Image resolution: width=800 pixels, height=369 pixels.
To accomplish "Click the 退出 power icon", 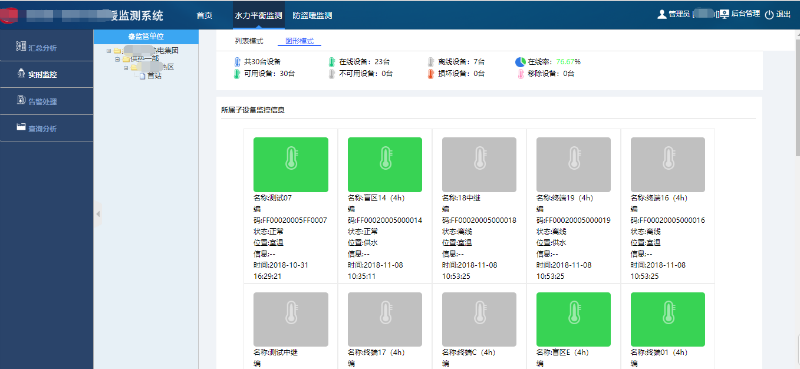I will 769,15.
